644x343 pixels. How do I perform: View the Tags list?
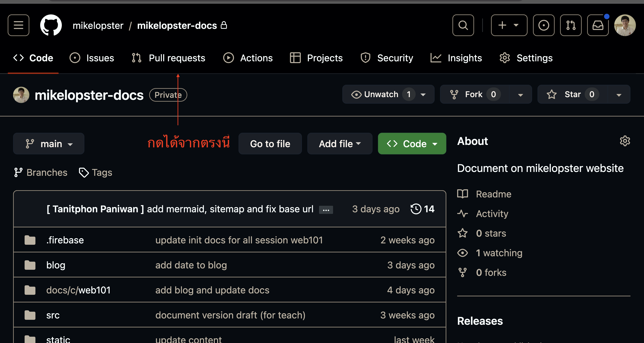[95, 172]
